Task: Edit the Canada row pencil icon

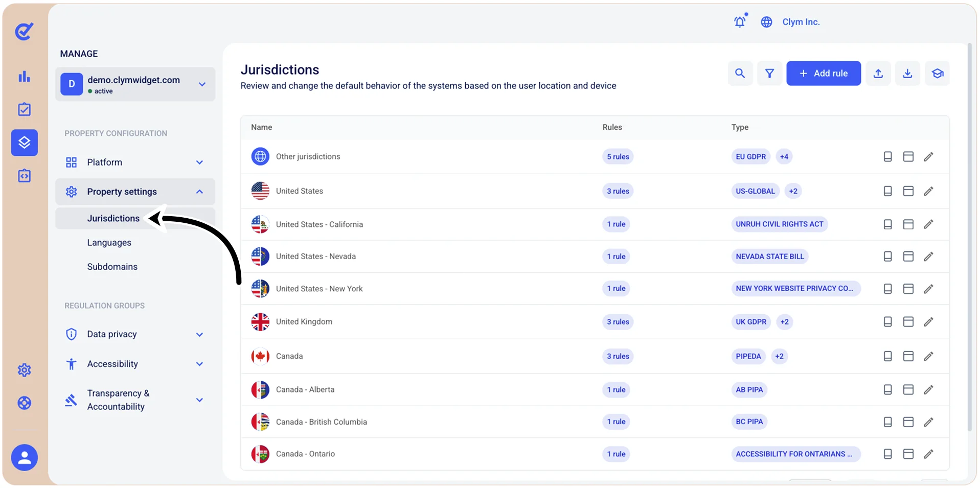Action: tap(928, 356)
